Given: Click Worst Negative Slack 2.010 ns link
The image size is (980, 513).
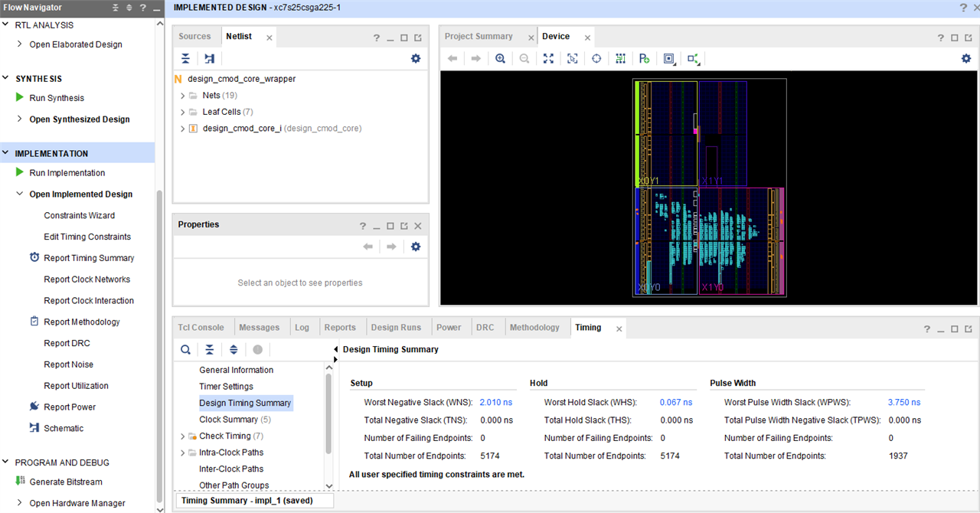Looking at the screenshot, I should pyautogui.click(x=495, y=402).
